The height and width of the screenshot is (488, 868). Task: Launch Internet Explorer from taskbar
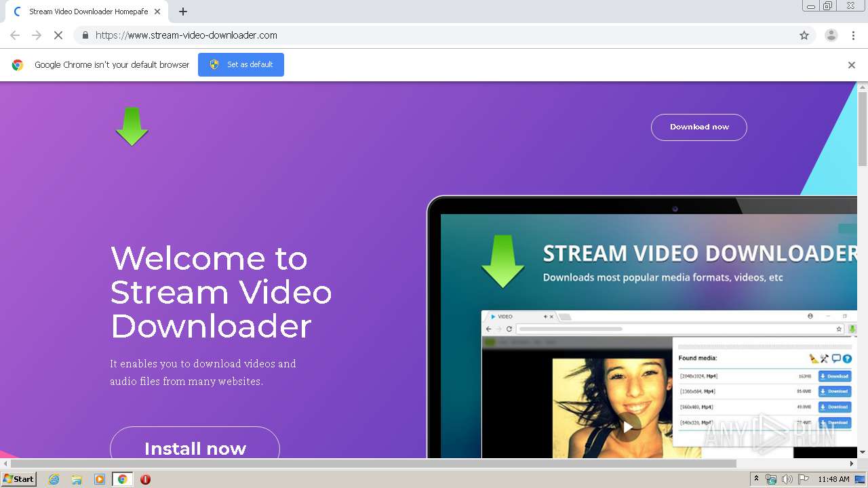[x=54, y=479]
